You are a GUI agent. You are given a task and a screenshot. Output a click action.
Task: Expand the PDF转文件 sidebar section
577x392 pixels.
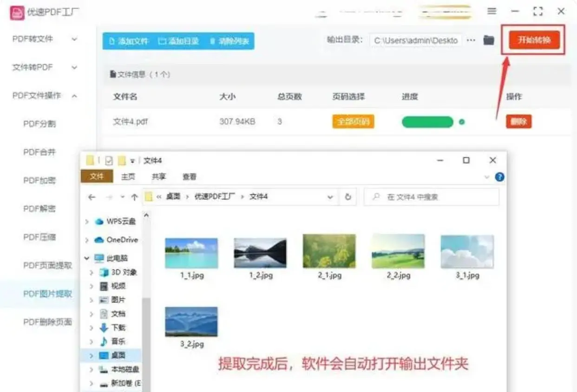74,39
